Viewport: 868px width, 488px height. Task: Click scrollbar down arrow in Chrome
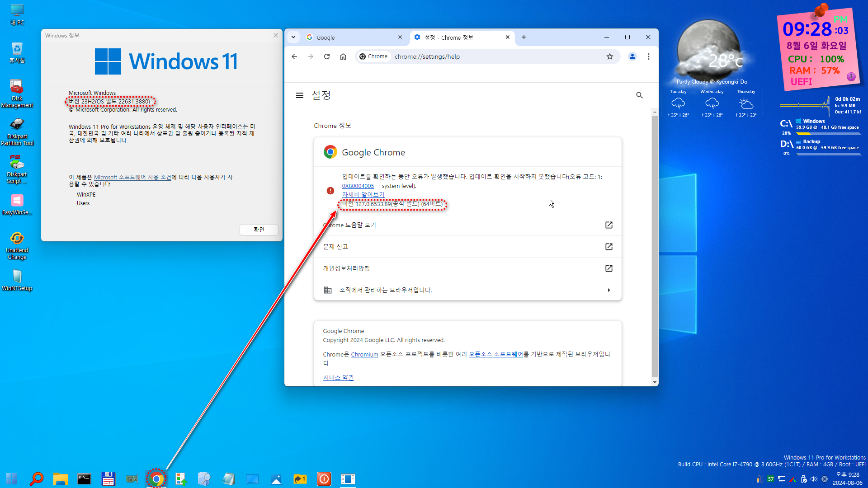point(655,382)
